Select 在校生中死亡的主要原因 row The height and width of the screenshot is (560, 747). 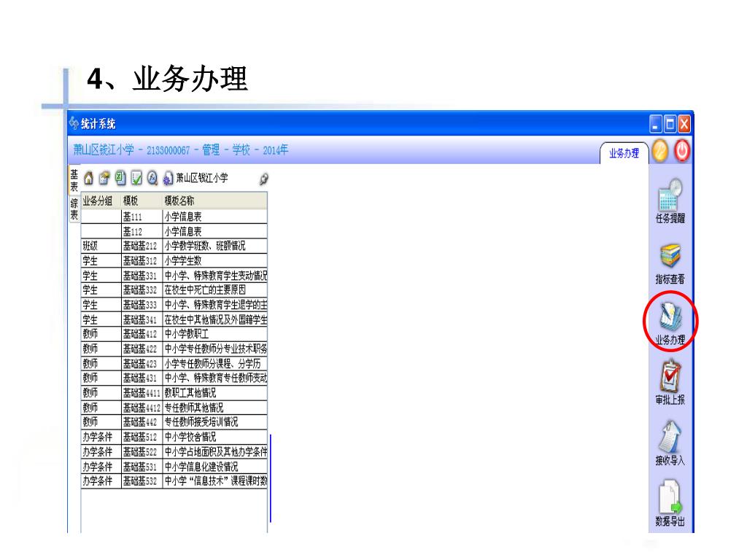click(174, 290)
